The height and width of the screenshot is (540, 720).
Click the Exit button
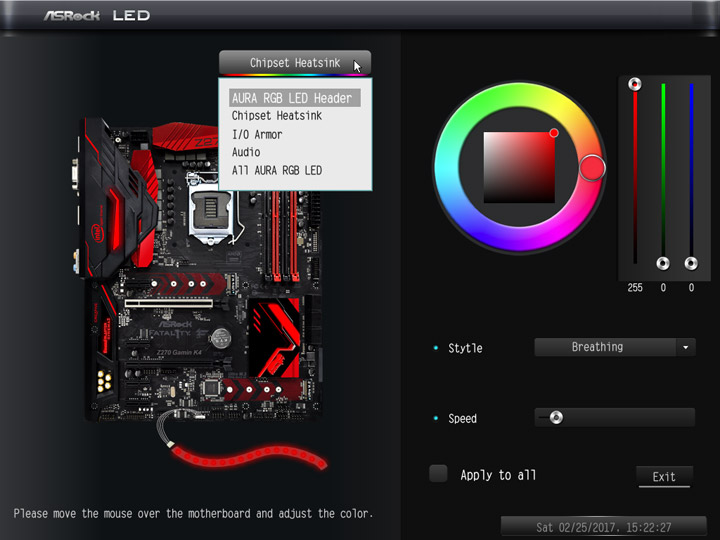664,477
